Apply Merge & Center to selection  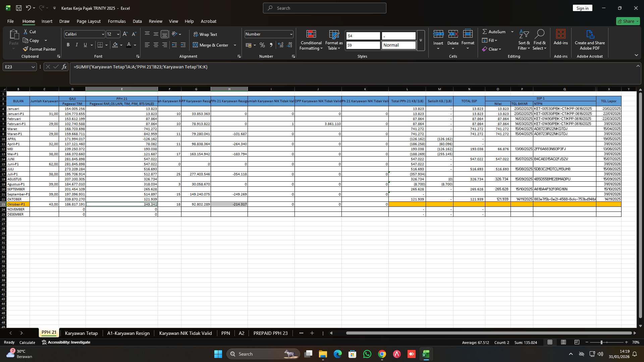pyautogui.click(x=212, y=45)
